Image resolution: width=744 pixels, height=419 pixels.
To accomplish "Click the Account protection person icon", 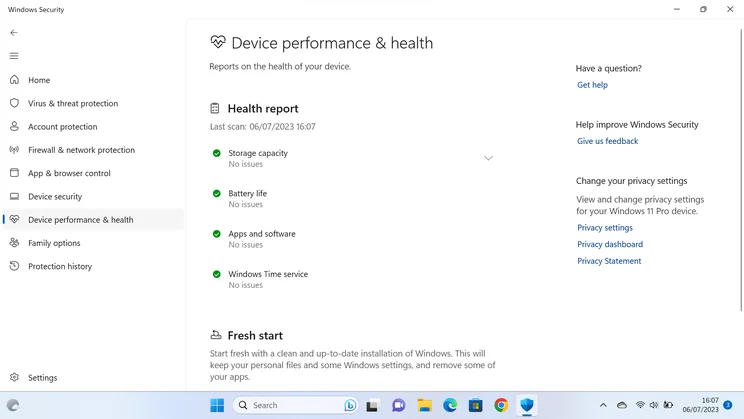I will point(14,126).
